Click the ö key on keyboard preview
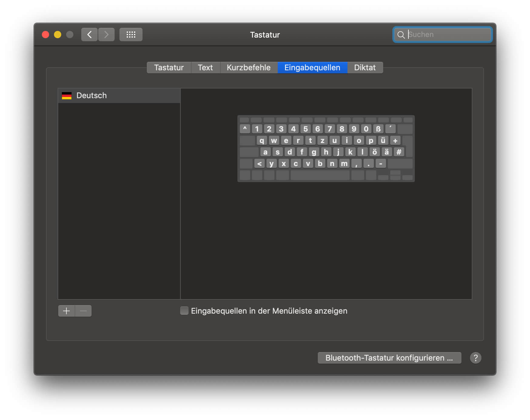The image size is (530, 420). click(374, 152)
